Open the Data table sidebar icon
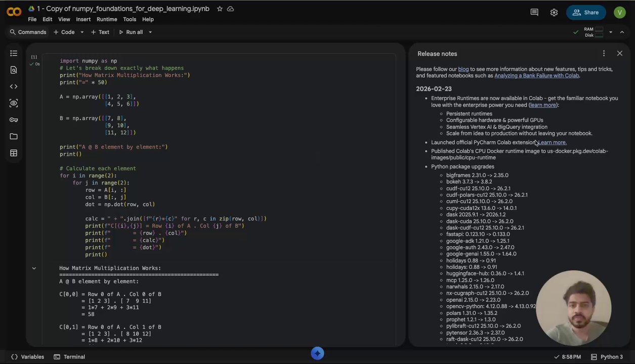The width and height of the screenshot is (635, 364). tap(14, 153)
